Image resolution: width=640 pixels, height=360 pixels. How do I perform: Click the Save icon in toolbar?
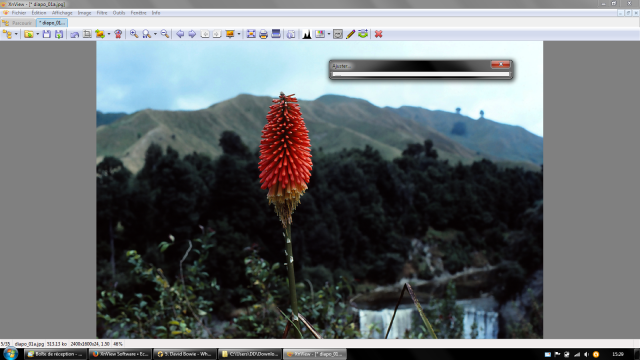click(47, 34)
